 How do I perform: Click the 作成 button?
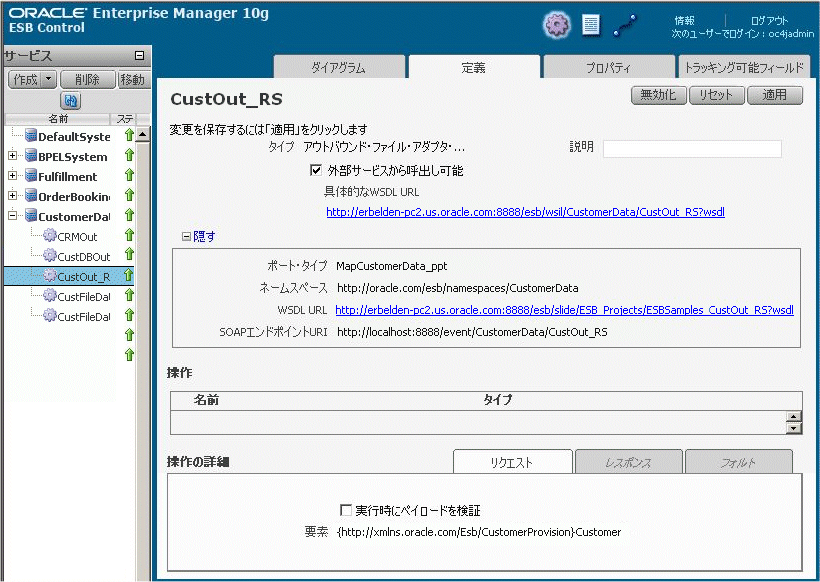coord(25,79)
